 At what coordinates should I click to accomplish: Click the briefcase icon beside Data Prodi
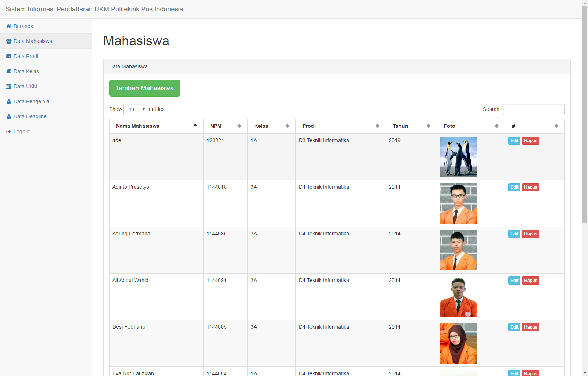tap(9, 56)
